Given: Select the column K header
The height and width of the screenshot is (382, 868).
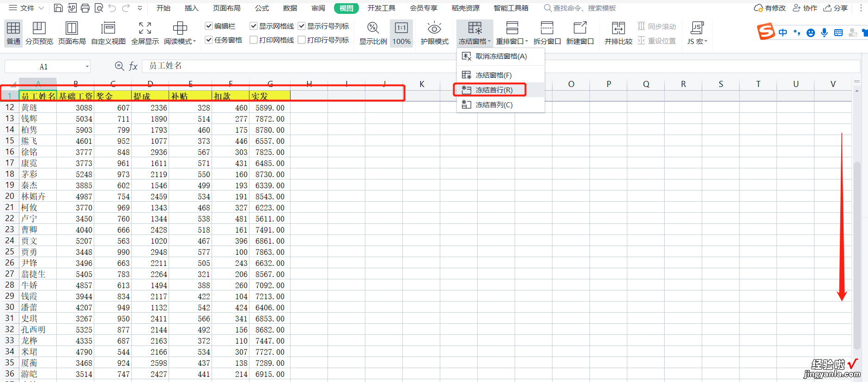Looking at the screenshot, I should 422,84.
